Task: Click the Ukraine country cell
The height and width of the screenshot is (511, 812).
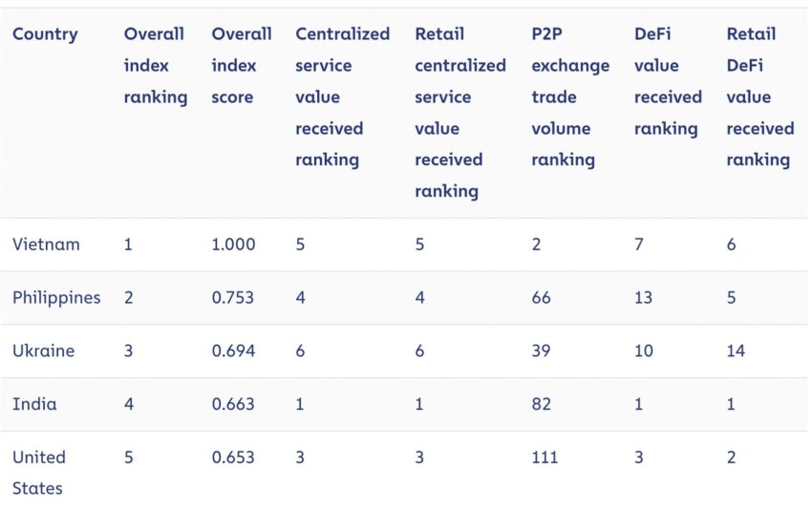Action: 44,351
